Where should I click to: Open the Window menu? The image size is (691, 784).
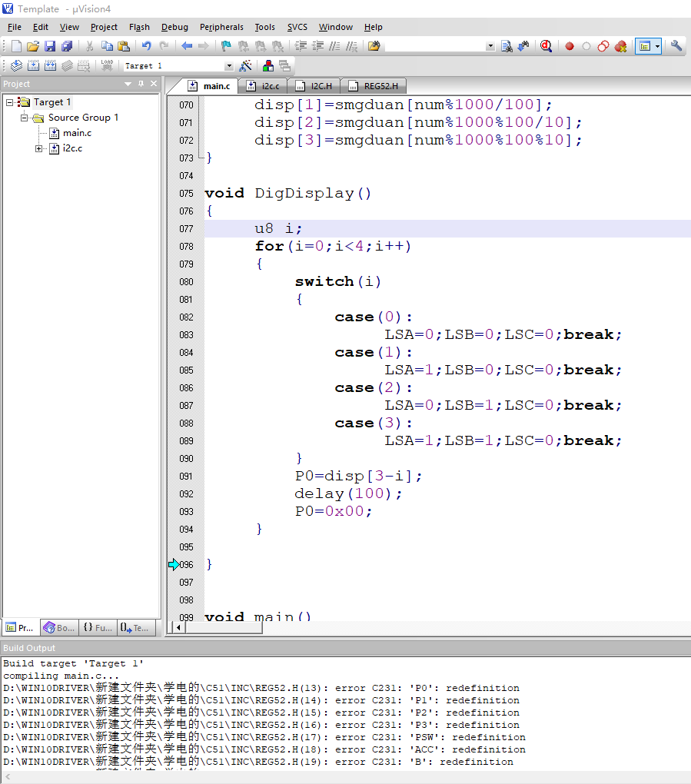tap(335, 27)
